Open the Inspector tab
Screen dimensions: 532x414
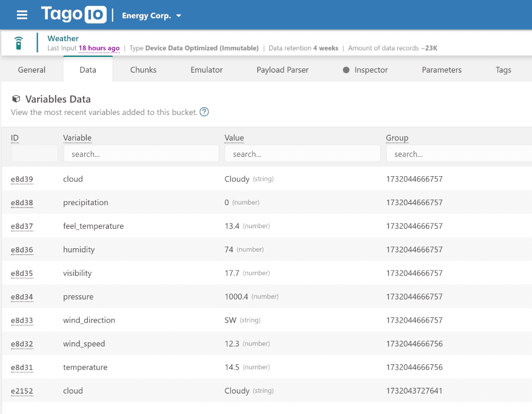(365, 70)
